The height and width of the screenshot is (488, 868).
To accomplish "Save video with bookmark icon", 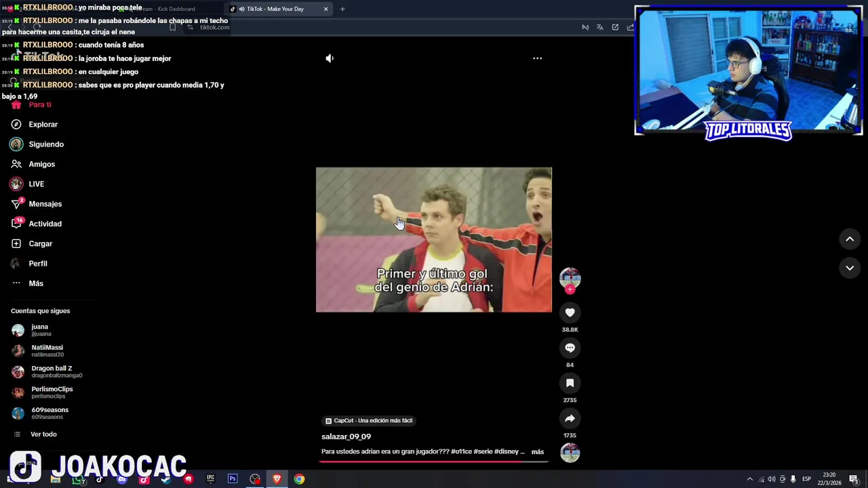I will coord(570,383).
